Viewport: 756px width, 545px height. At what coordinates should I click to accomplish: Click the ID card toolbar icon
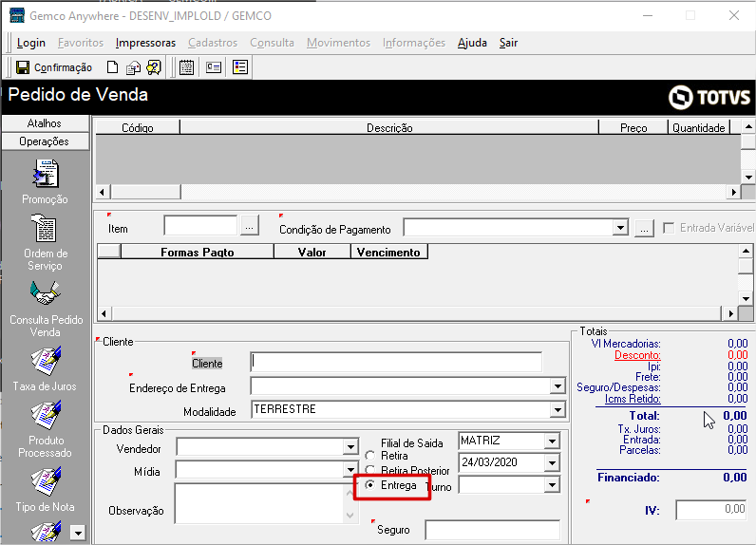click(x=213, y=67)
